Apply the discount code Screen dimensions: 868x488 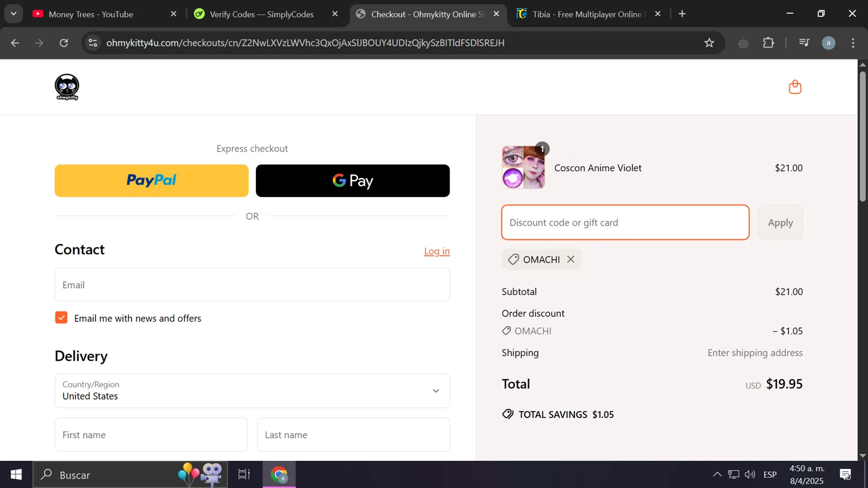[781, 223]
